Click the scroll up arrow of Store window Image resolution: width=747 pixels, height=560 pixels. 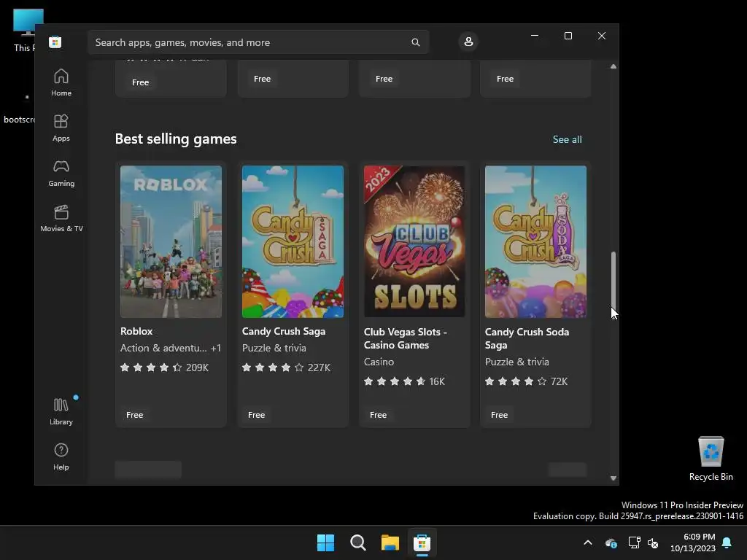coord(613,66)
